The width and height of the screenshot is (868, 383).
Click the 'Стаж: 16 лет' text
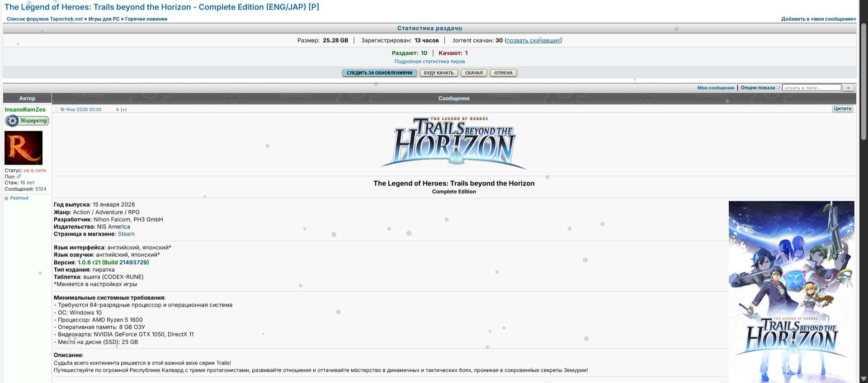coord(19,183)
